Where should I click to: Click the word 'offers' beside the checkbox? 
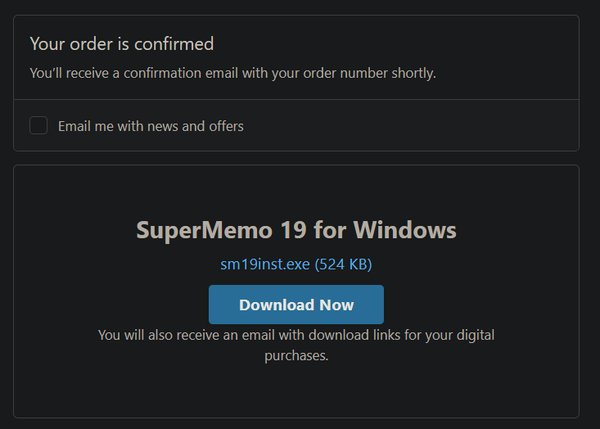(x=224, y=126)
